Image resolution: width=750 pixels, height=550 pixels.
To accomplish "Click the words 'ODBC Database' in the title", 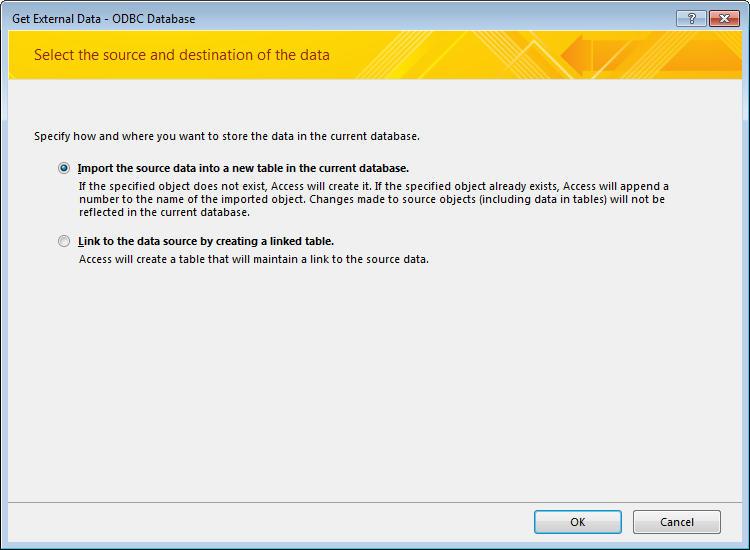I will (x=154, y=19).
